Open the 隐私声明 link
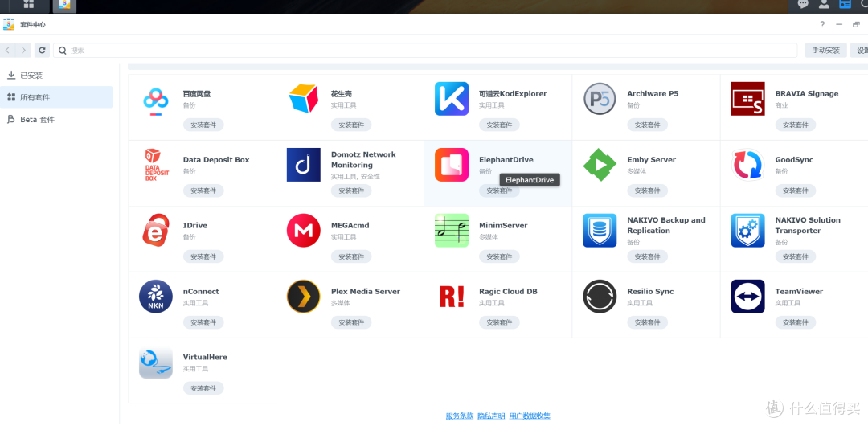Viewport: 868px width, 426px height. click(491, 416)
